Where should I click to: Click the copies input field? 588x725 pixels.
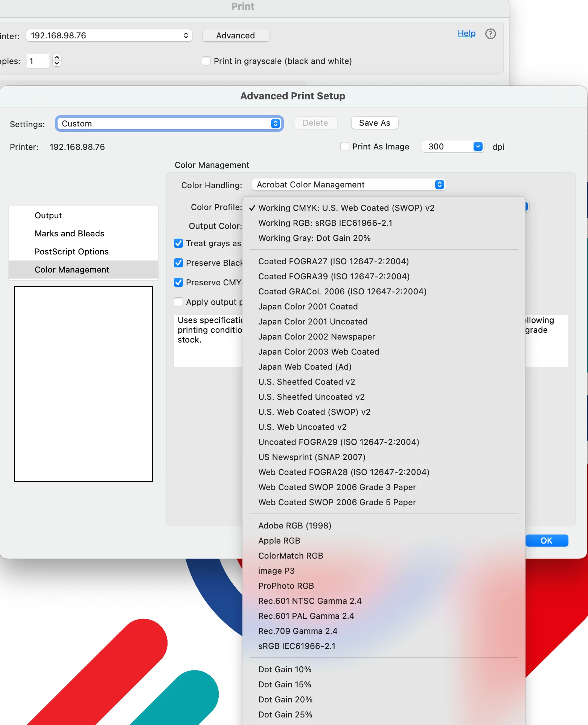(x=38, y=61)
